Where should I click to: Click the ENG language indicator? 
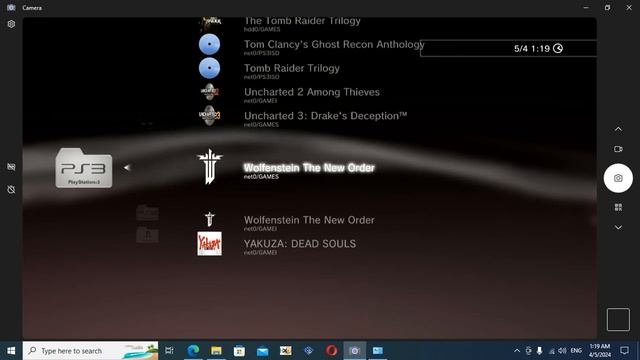point(576,351)
